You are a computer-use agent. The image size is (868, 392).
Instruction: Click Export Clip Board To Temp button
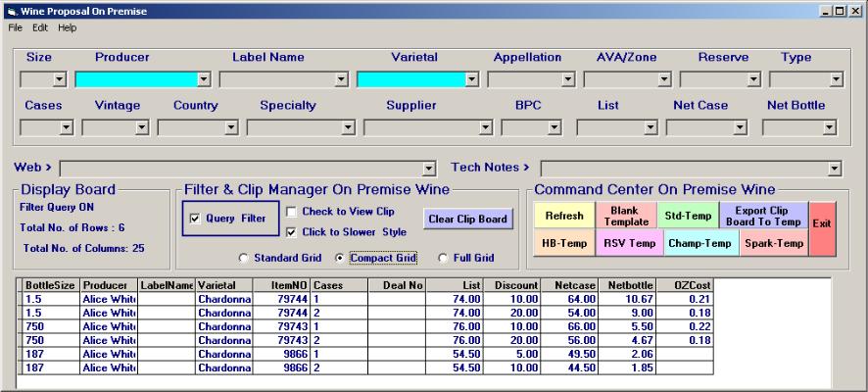pos(763,216)
